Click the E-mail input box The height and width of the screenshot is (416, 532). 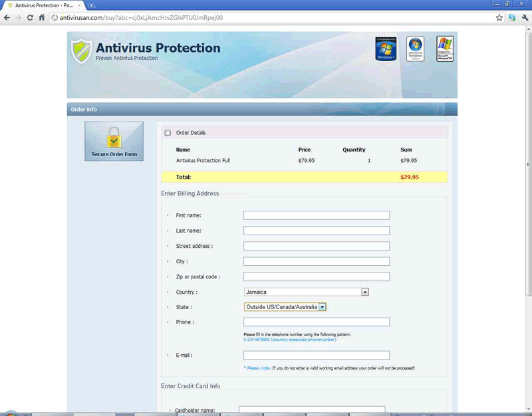coord(317,356)
